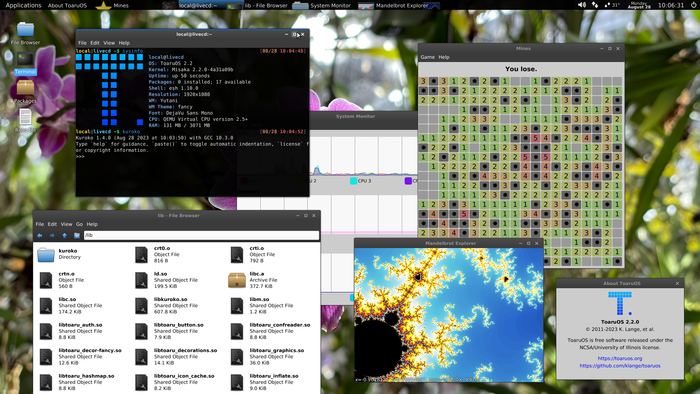The image size is (700, 394).
Task: Click the back arrow in File Browser toolbar
Action: 40,235
